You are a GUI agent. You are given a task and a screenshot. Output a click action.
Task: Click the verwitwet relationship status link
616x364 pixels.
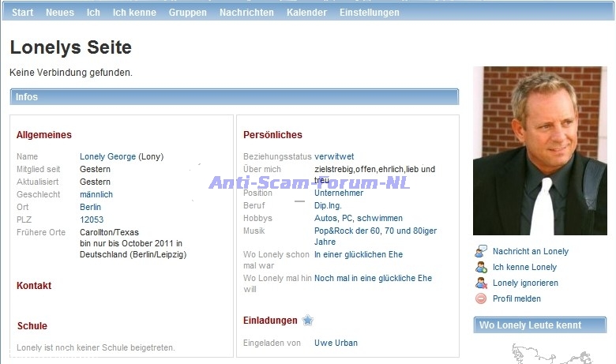(x=334, y=156)
